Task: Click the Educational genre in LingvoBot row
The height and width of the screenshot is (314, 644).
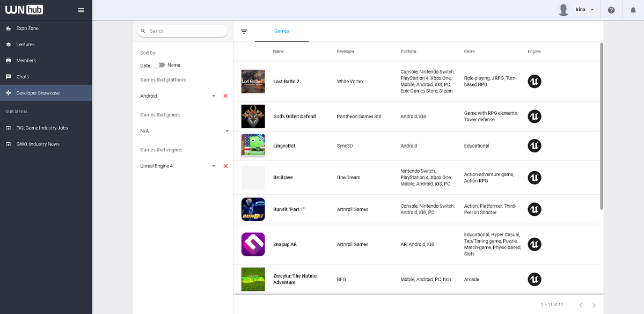Action: pyautogui.click(x=477, y=145)
